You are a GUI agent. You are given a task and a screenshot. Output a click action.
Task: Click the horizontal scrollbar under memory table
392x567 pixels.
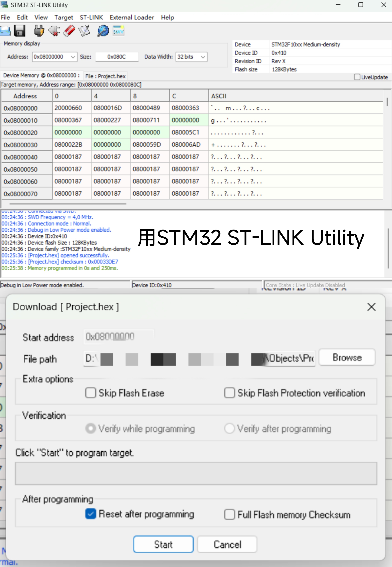[68, 204]
